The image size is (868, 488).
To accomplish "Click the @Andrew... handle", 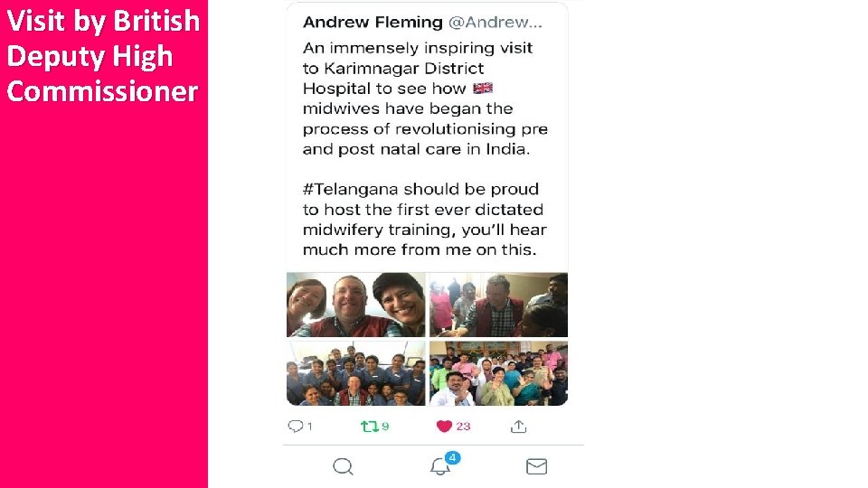I will (x=495, y=22).
